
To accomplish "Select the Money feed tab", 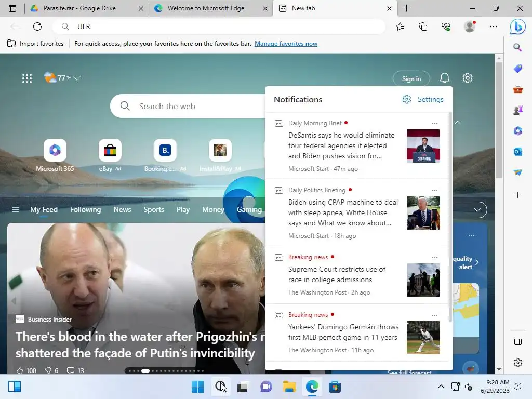I will [213, 210].
